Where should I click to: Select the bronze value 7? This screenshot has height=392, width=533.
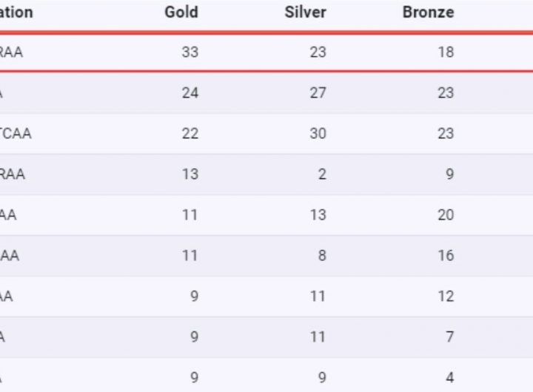coord(450,337)
